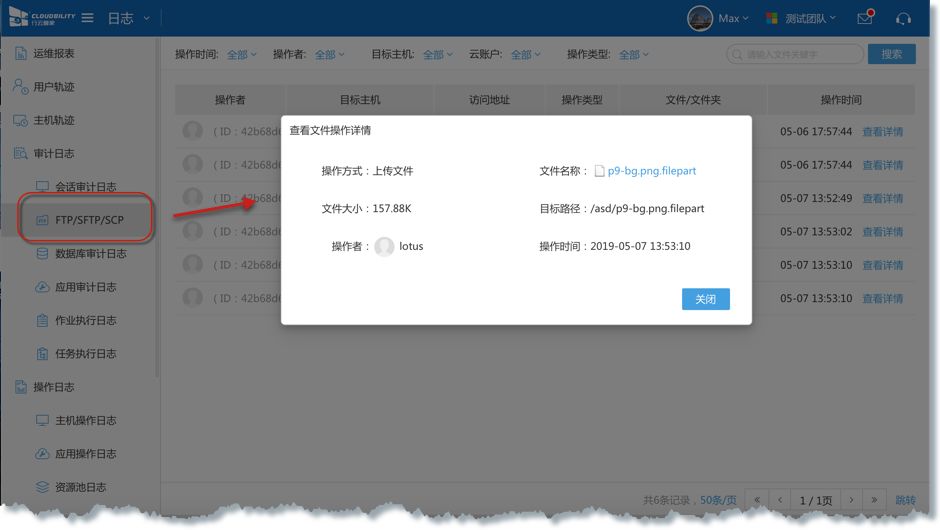Viewport: 940px width, 530px height.
Task: Open the p9-bg.png.filepart file link
Action: [651, 171]
